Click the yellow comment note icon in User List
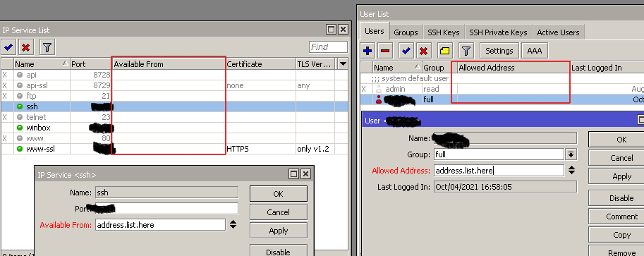This screenshot has height=256, width=644. click(x=445, y=51)
